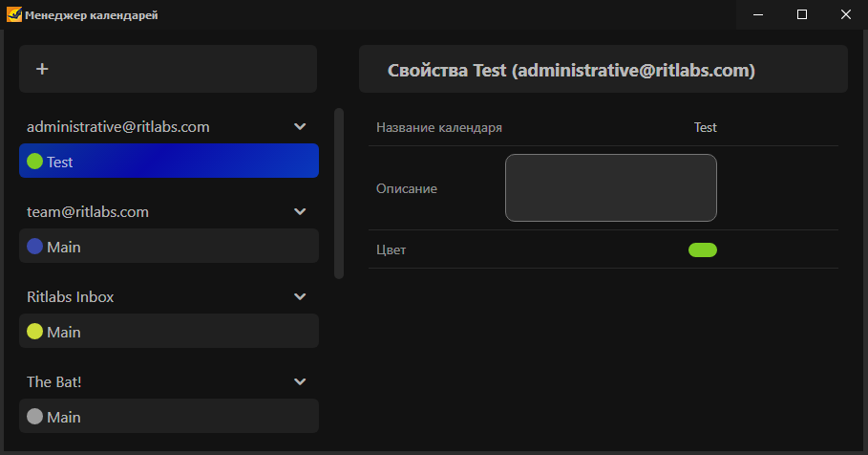Select the Test calendar entry
This screenshot has height=455, width=868.
click(x=169, y=161)
